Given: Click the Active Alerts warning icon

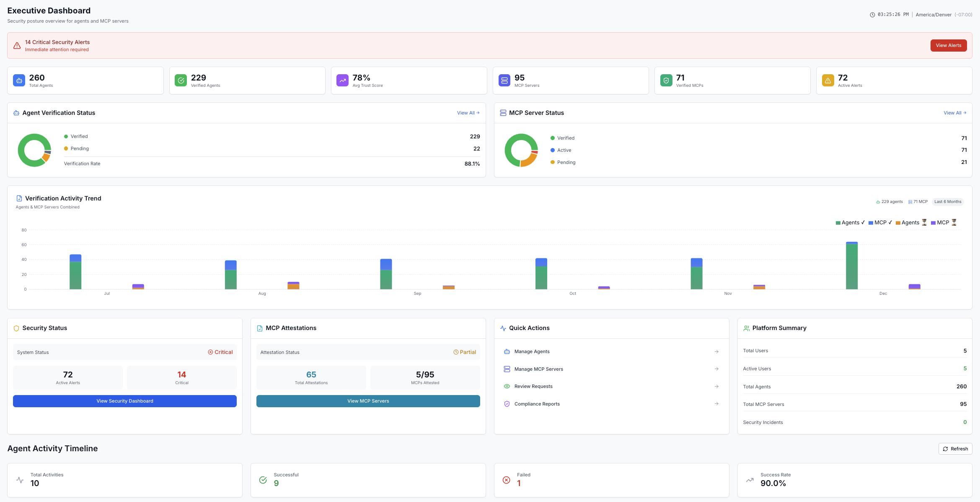Looking at the screenshot, I should (x=828, y=80).
